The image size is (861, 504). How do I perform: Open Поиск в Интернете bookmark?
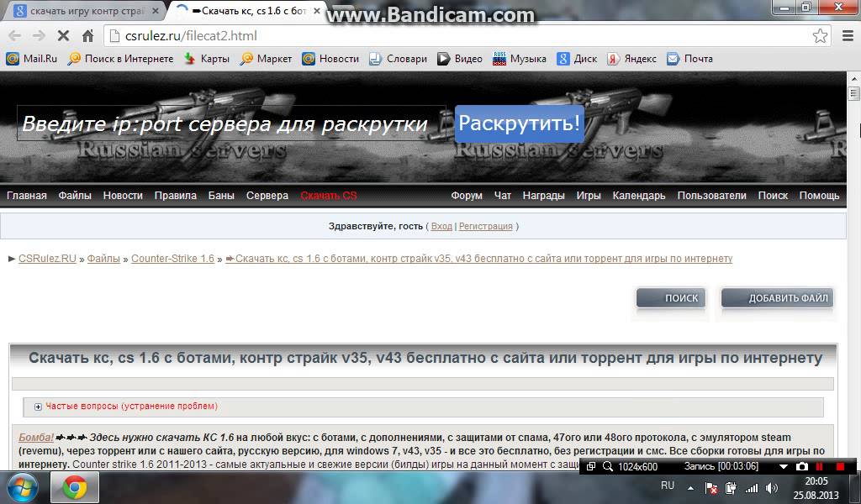click(x=120, y=59)
